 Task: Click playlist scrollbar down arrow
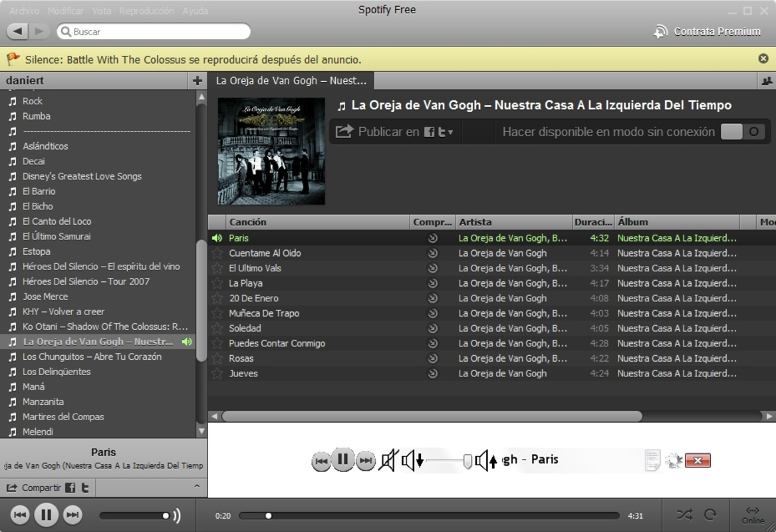pyautogui.click(x=201, y=431)
